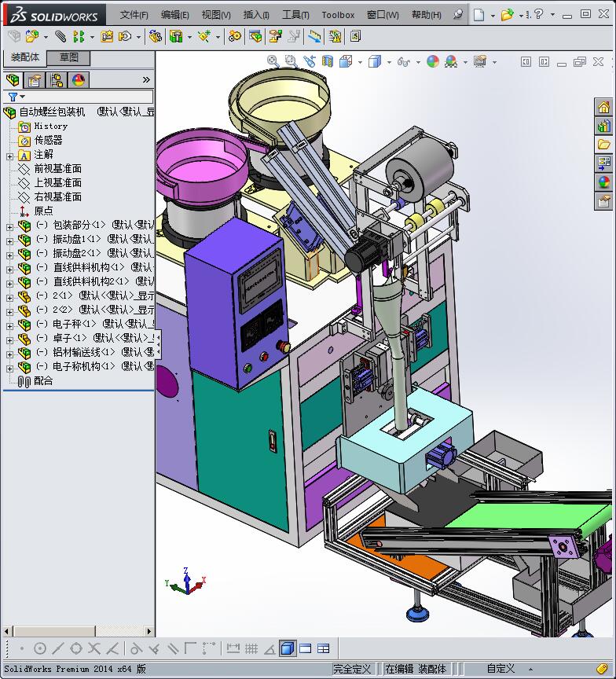
Task: Open Display Style dropdown arrow
Action: [x=389, y=62]
